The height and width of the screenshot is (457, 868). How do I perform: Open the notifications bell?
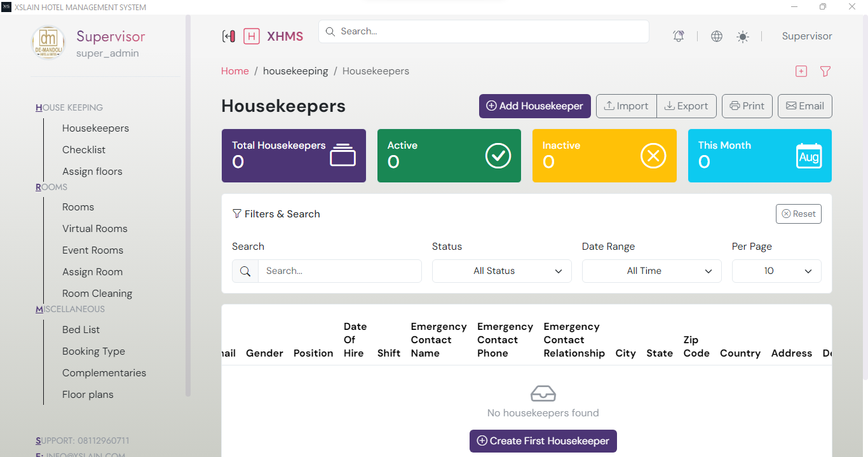point(678,36)
